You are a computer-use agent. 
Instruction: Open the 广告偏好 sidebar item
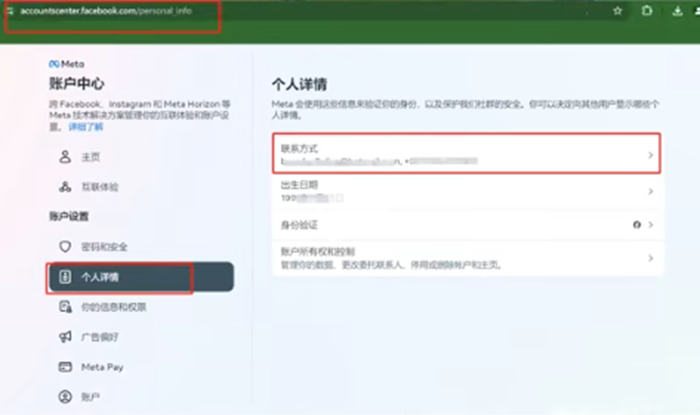(141, 336)
